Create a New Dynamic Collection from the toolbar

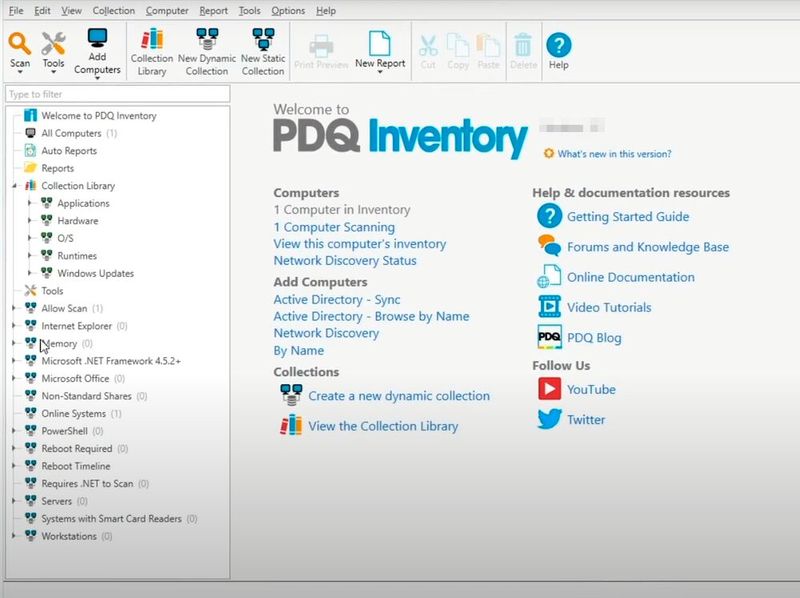(x=205, y=48)
